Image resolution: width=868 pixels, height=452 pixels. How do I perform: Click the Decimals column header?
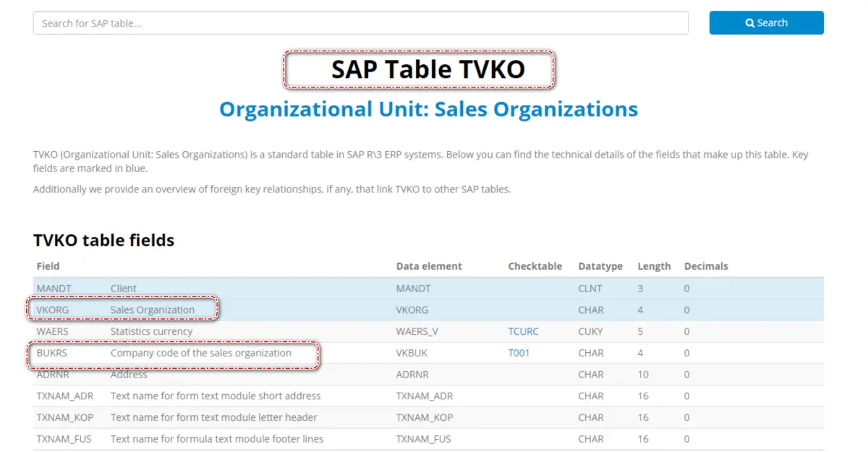[706, 265]
